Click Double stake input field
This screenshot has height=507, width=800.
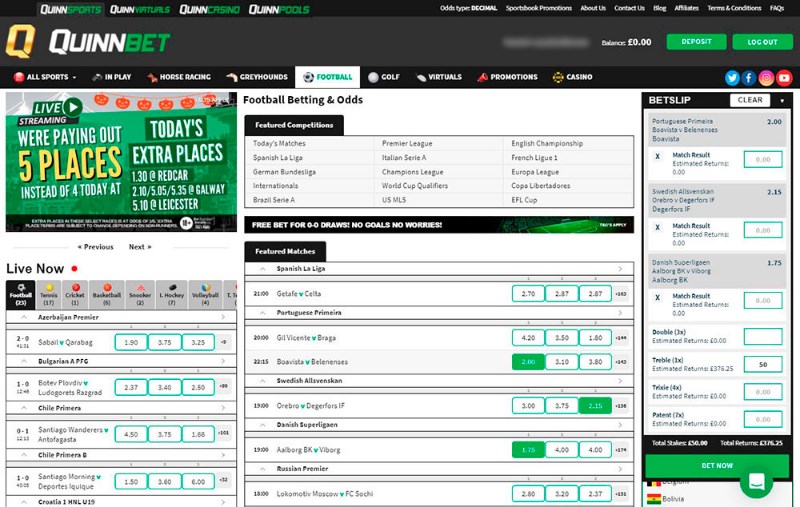pyautogui.click(x=763, y=337)
